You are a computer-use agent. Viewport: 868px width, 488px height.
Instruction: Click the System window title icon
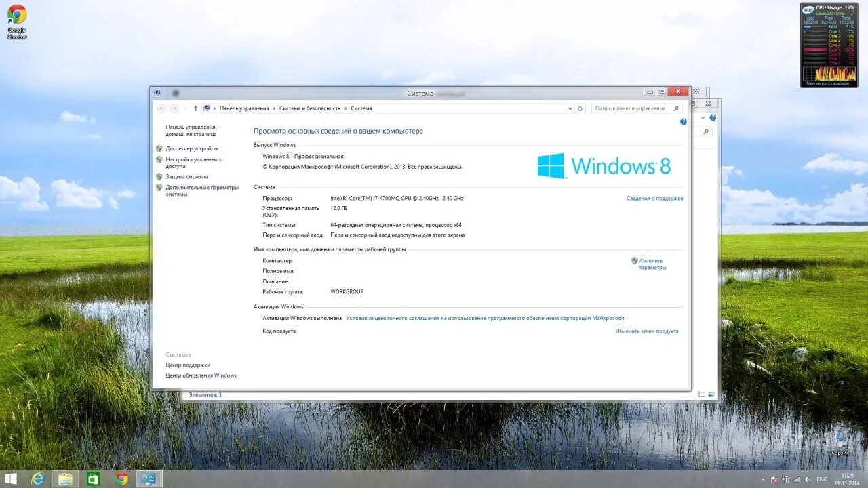click(x=157, y=93)
